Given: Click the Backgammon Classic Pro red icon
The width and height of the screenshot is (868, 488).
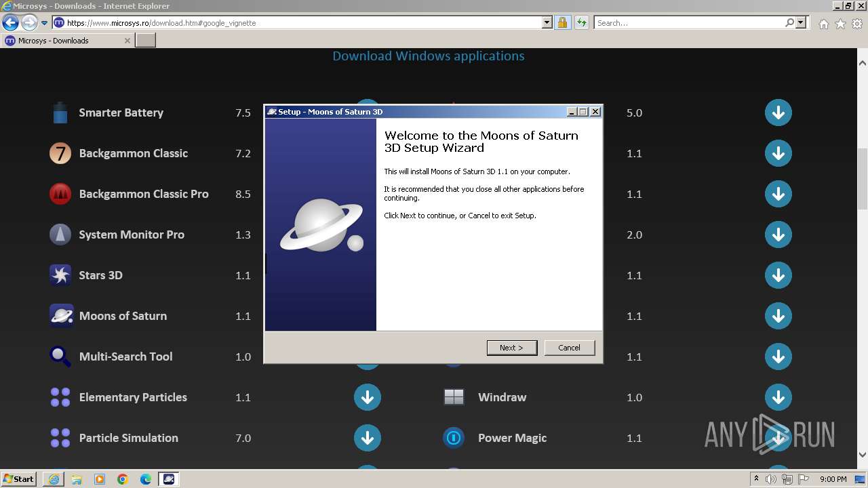Looking at the screenshot, I should click(x=60, y=194).
